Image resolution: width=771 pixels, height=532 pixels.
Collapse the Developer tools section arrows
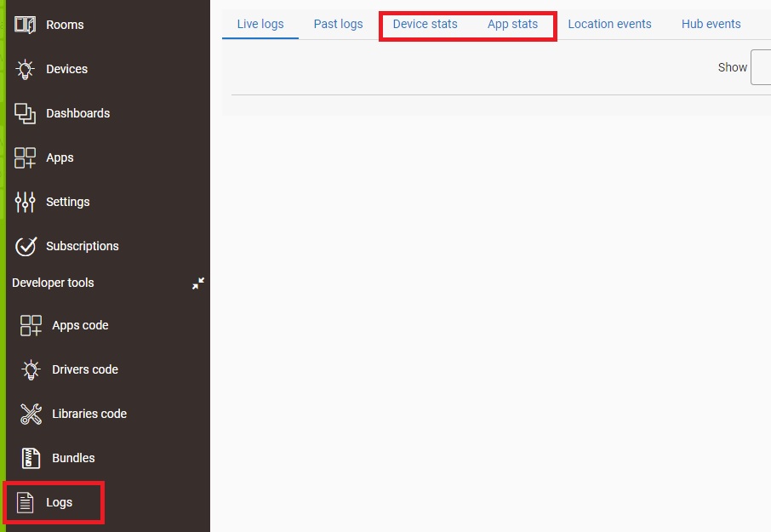tap(198, 283)
